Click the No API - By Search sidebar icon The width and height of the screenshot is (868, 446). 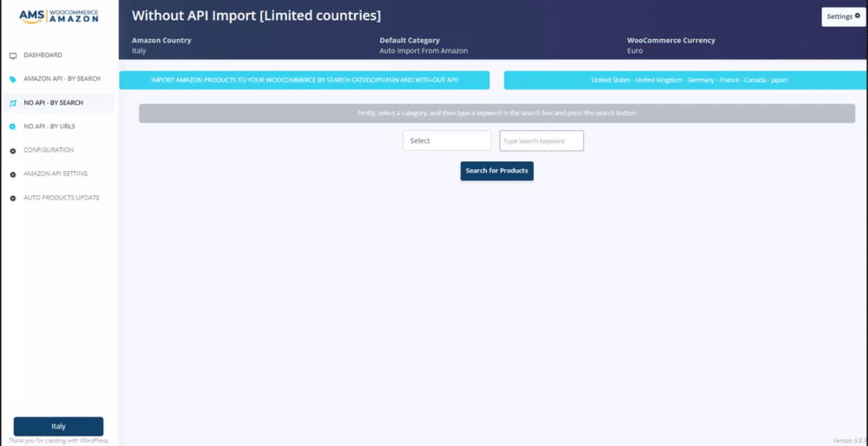point(13,103)
